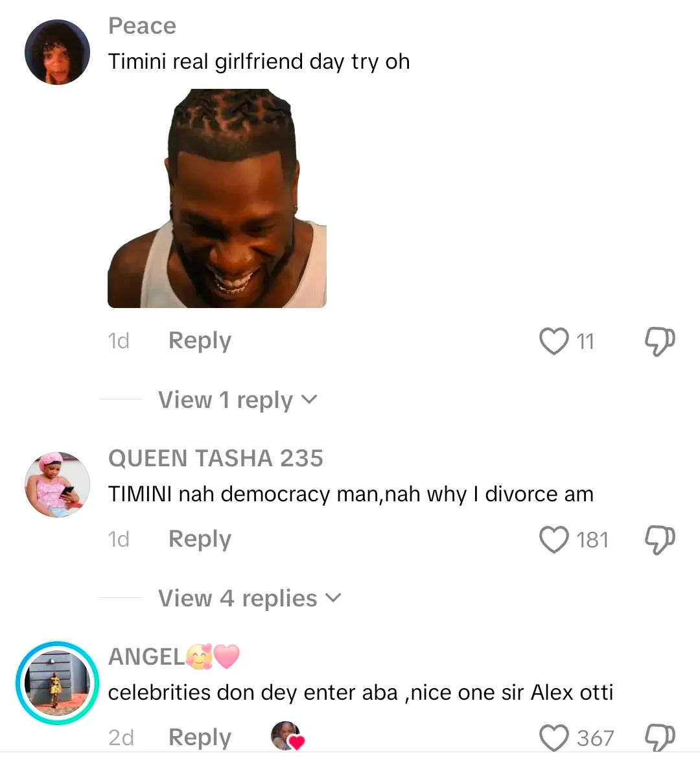The image size is (700, 762).
Task: Open the Peace username link
Action: (142, 26)
